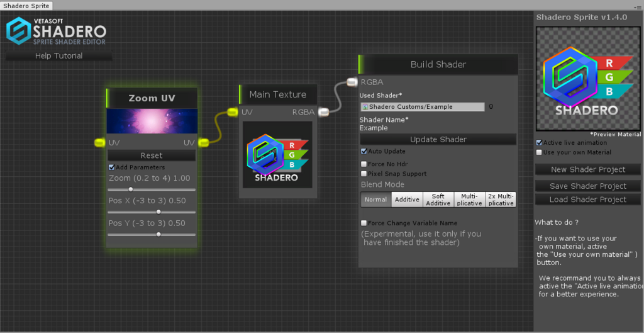Click the *Preview Material caption
The width and height of the screenshot is (644, 333).
click(615, 135)
